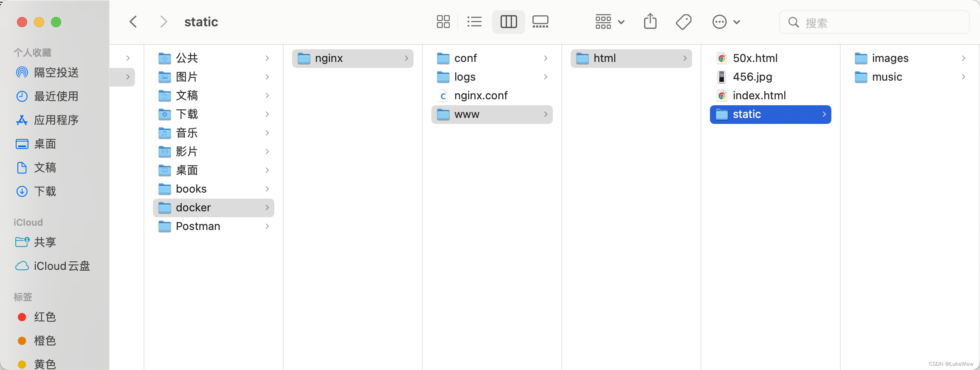Image resolution: width=980 pixels, height=370 pixels.
Task: Select the highlighted static folder
Action: pyautogui.click(x=771, y=114)
